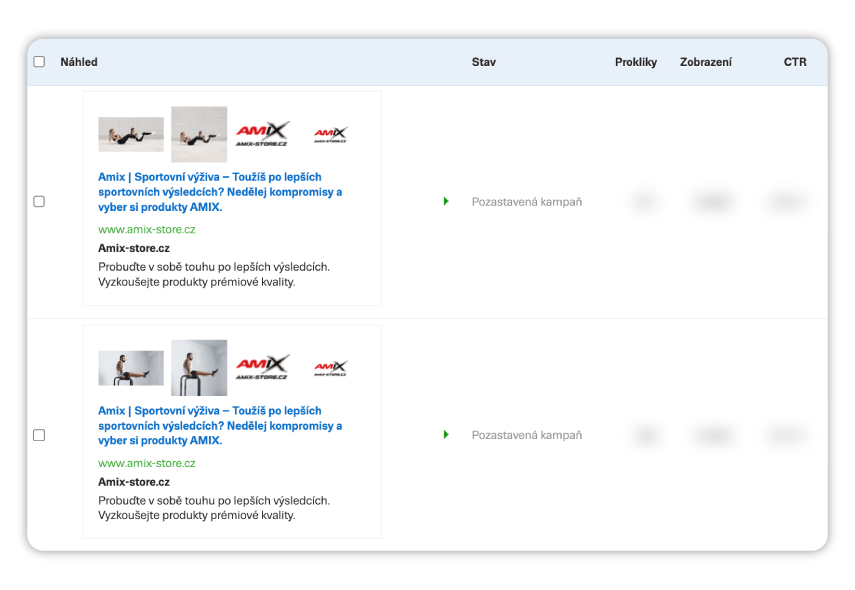The image size is (855, 590).
Task: Sort by the Stav column header
Action: click(484, 62)
